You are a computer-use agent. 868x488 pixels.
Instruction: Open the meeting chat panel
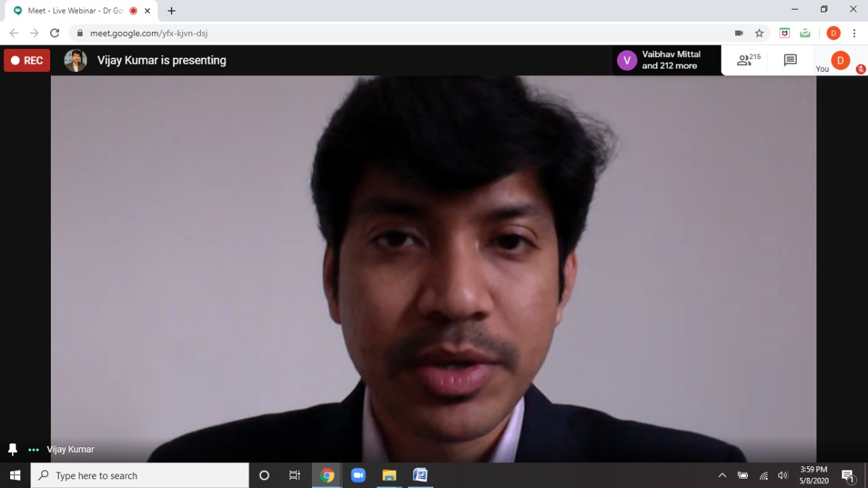click(790, 60)
